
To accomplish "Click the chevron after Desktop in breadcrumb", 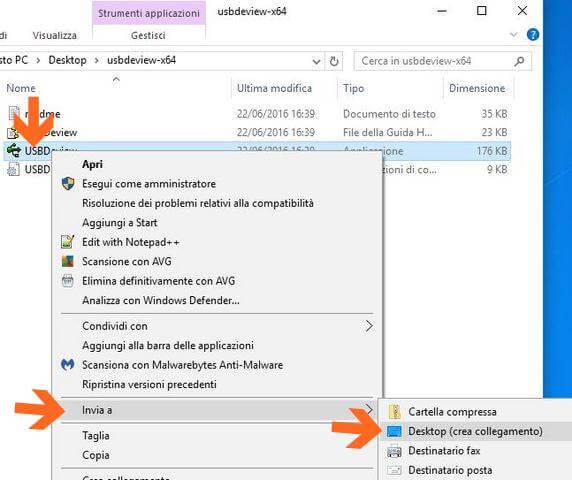I will pos(96,61).
